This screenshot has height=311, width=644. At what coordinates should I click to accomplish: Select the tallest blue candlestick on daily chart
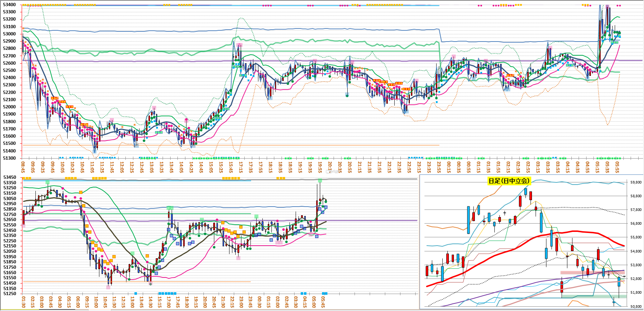tap(468, 220)
